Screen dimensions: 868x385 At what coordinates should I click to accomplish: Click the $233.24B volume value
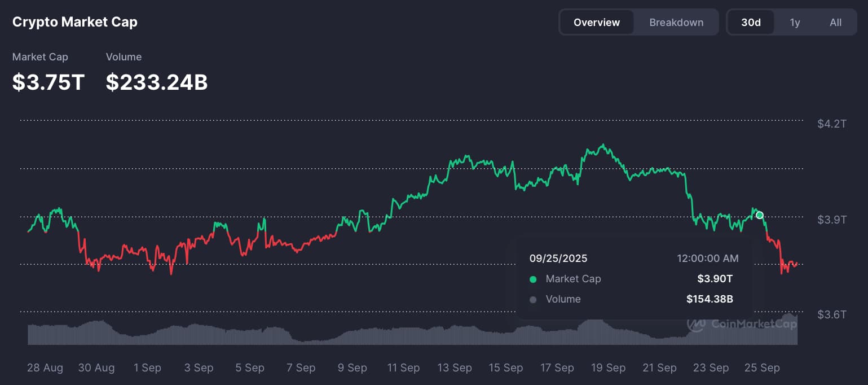click(157, 82)
